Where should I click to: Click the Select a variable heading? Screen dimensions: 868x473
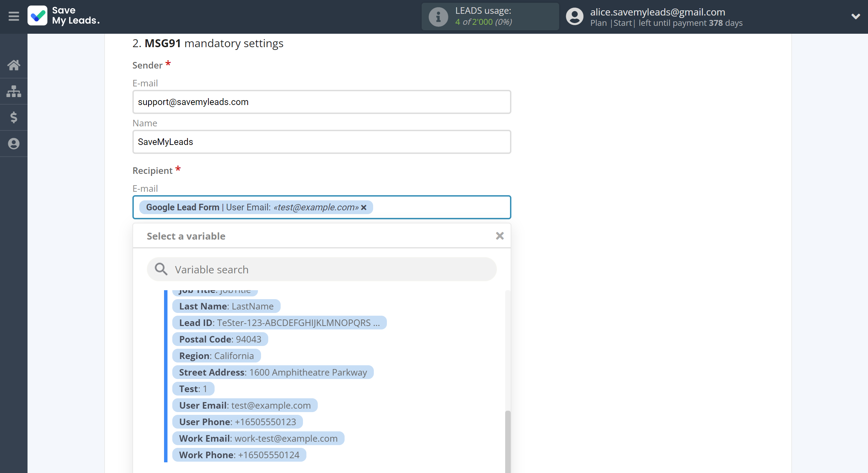click(186, 236)
